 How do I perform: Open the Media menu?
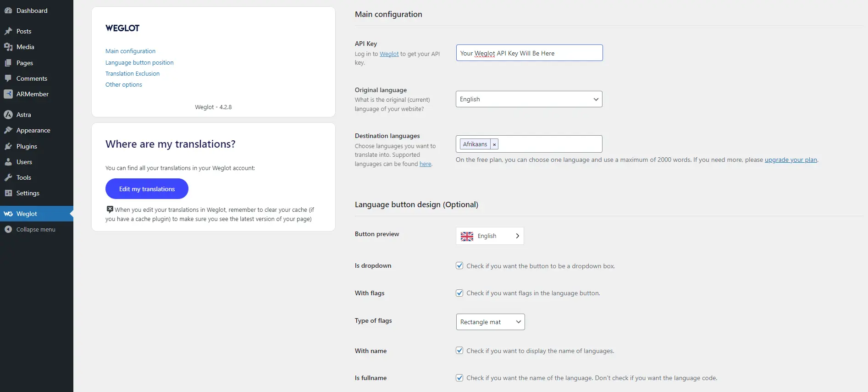(37, 47)
